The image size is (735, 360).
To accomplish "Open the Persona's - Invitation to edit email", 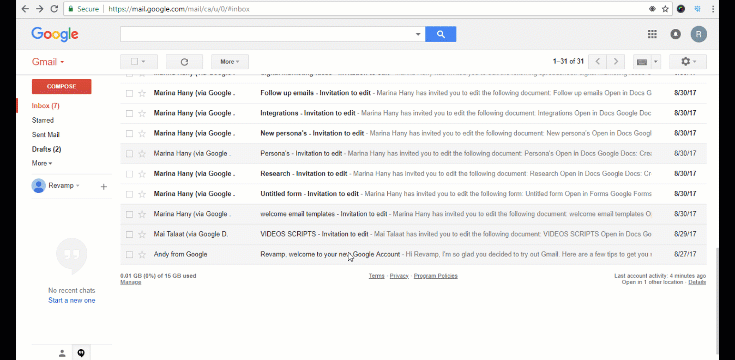I will [x=413, y=154].
